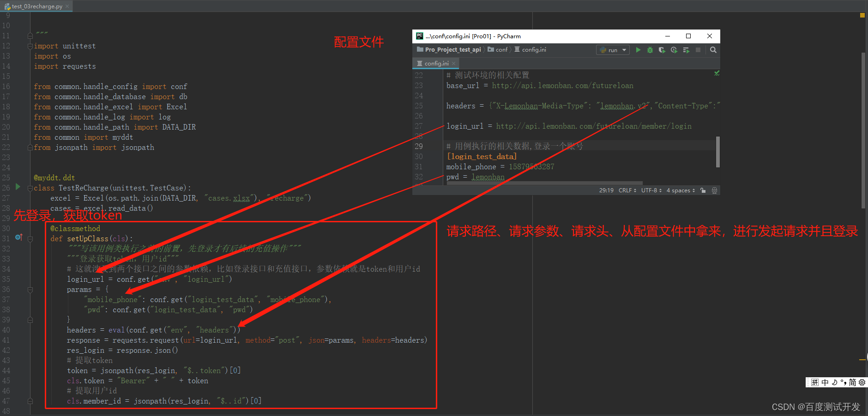868x416 pixels.
Task: Change CRLF line separator in status bar
Action: click(x=627, y=190)
